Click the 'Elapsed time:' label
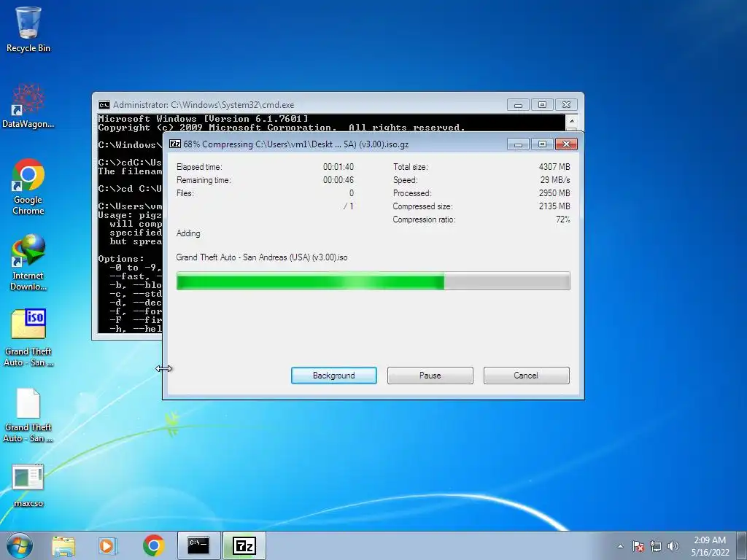This screenshot has width=747, height=560. tap(199, 167)
